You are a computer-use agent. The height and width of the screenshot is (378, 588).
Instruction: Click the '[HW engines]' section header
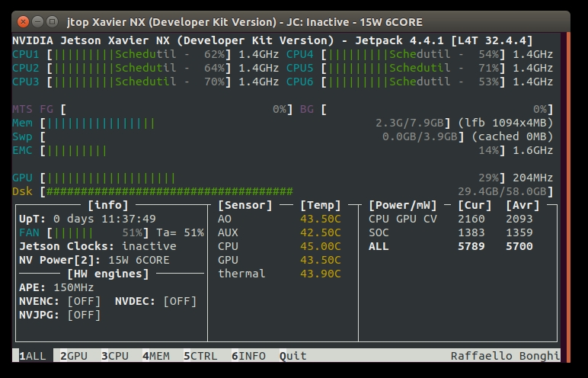[x=108, y=274]
